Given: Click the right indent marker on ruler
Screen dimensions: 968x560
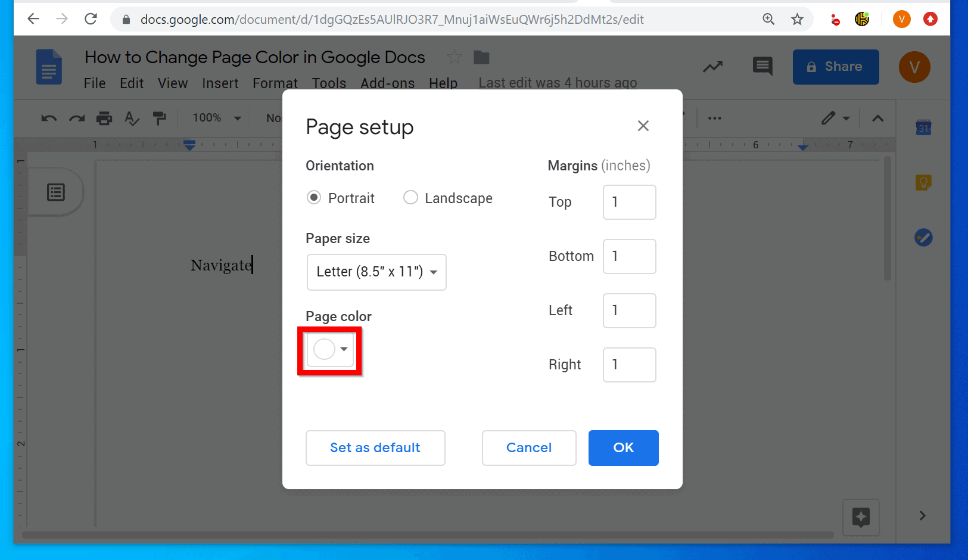Looking at the screenshot, I should [x=803, y=147].
